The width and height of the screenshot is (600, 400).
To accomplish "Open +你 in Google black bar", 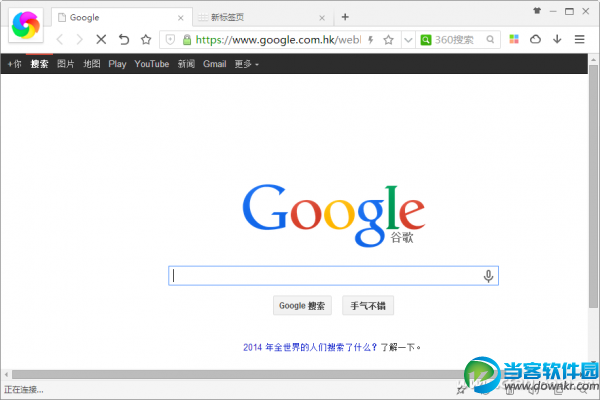I will [15, 64].
